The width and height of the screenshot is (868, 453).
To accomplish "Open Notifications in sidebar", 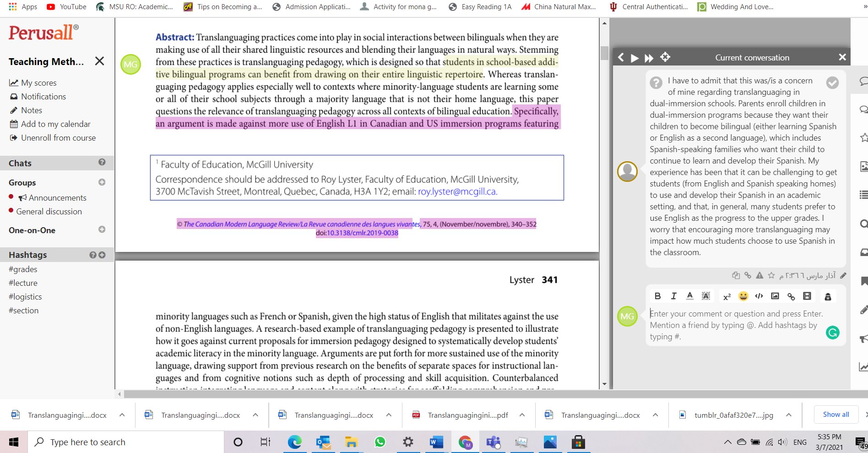I will pyautogui.click(x=38, y=97).
